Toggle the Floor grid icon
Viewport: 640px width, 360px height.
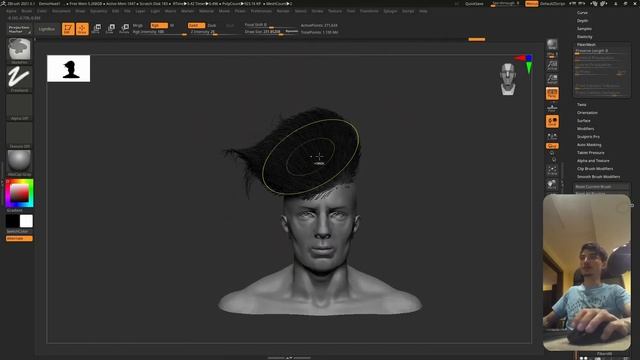(552, 108)
